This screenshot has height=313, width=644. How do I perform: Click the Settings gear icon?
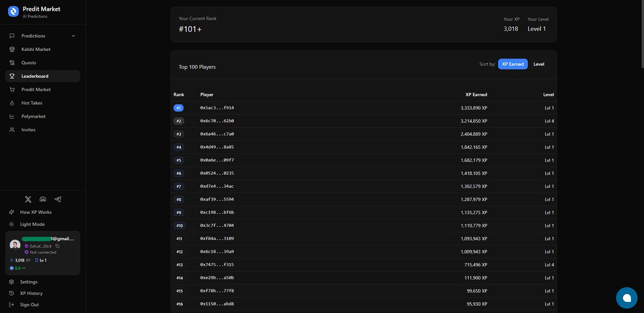pyautogui.click(x=12, y=282)
